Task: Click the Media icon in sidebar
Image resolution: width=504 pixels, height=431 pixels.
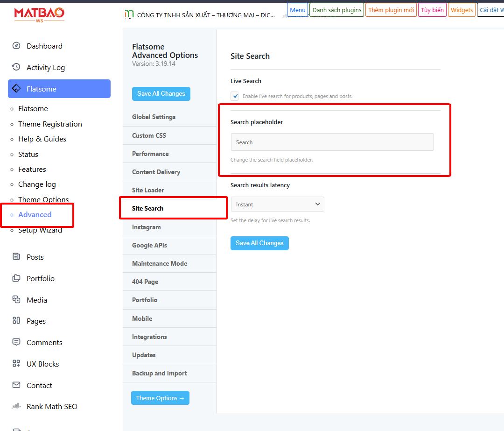Action: [16, 300]
